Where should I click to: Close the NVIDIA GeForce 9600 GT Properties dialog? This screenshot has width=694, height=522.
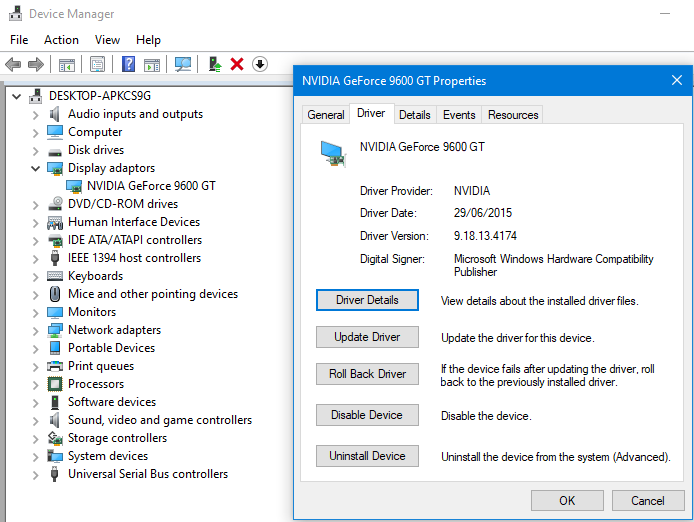coord(677,80)
